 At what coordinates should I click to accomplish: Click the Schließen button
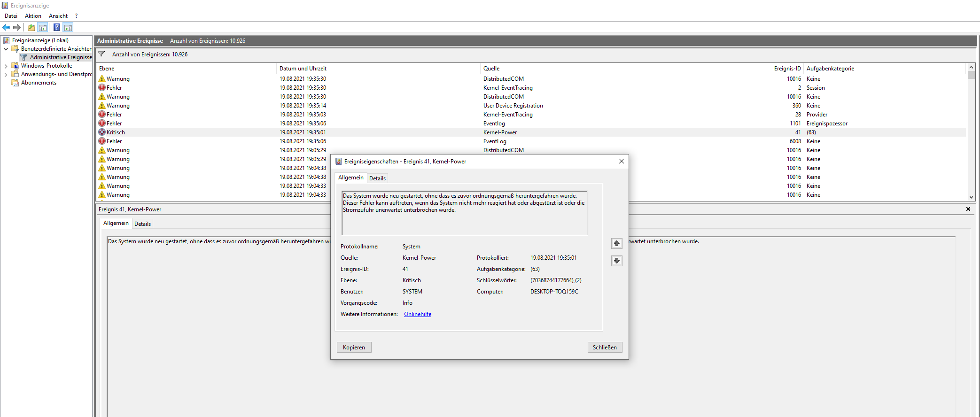605,347
